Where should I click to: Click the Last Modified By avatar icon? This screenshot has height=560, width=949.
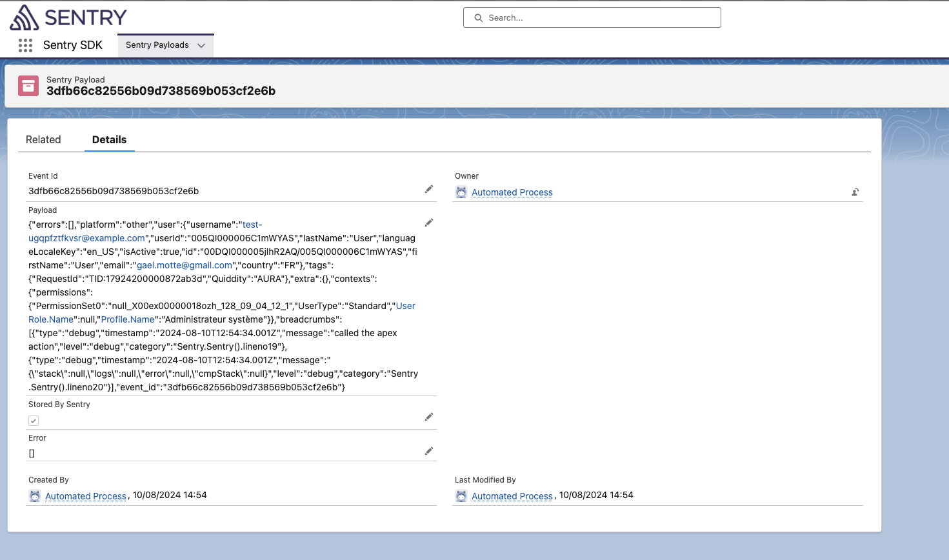(461, 495)
